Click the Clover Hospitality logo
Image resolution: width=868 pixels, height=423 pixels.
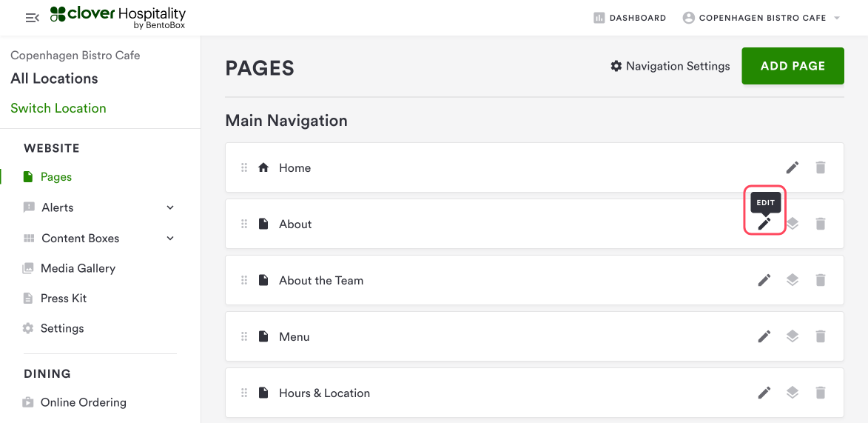tap(118, 17)
